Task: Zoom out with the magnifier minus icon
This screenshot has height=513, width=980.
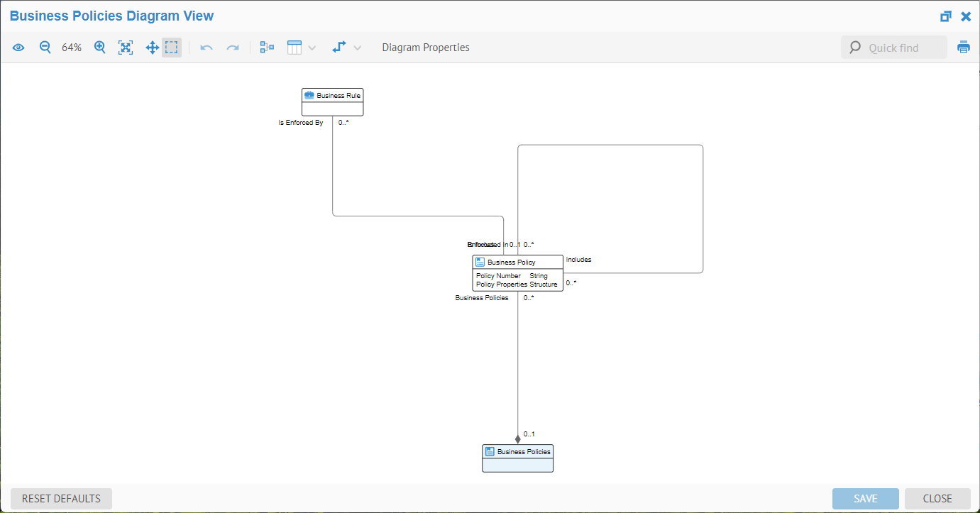Action: click(x=45, y=48)
